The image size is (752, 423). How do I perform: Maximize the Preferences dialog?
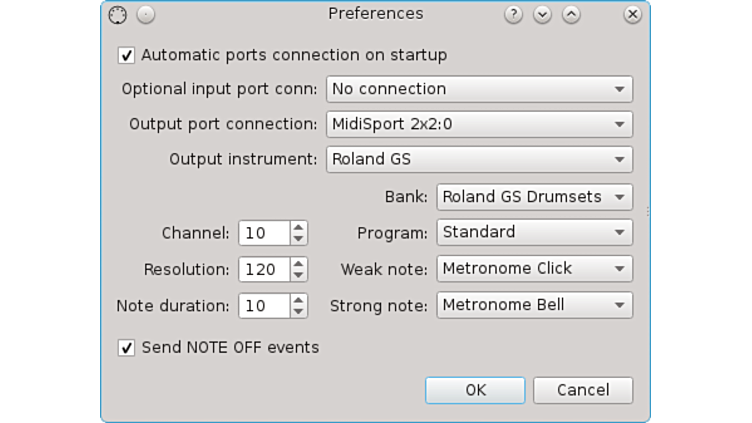(x=571, y=15)
